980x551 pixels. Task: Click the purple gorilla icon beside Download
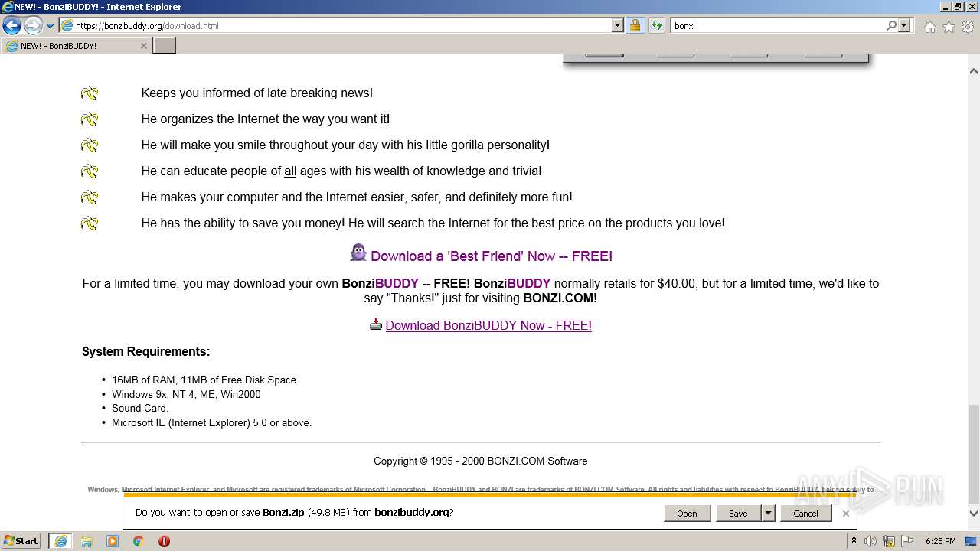pyautogui.click(x=358, y=253)
